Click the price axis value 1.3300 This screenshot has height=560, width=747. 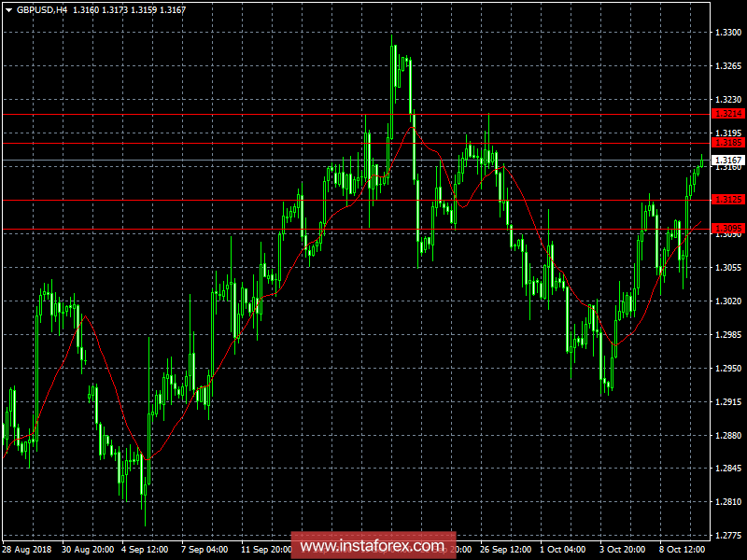click(728, 33)
